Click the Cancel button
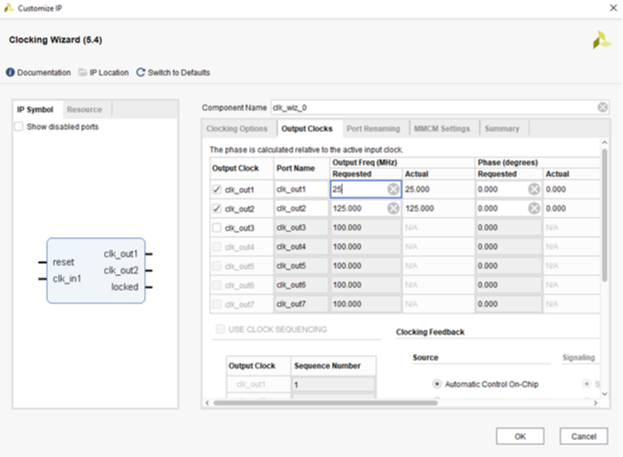This screenshot has width=623, height=457. 584,436
